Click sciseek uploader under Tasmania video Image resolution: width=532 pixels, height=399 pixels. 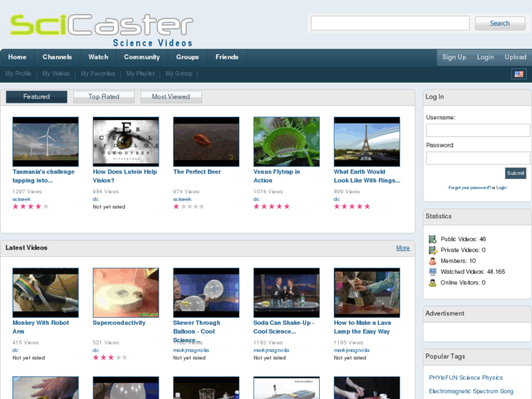coord(21,199)
